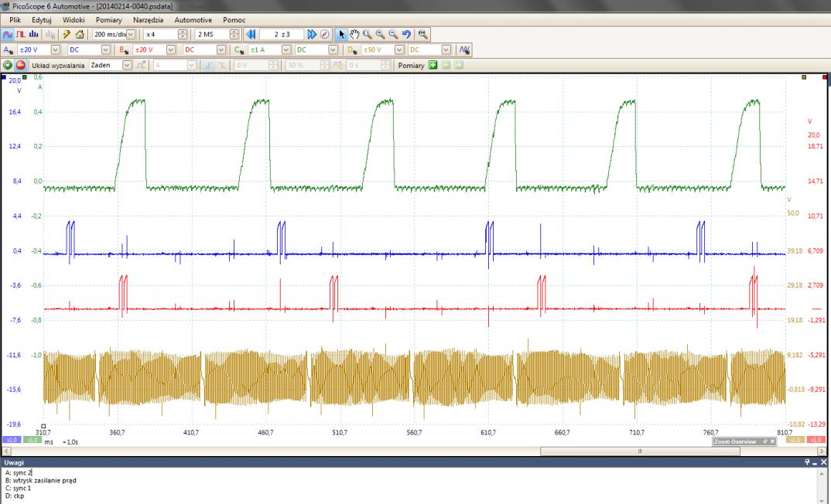Open the buffer navigator compass icon
The image size is (831, 504).
(324, 34)
